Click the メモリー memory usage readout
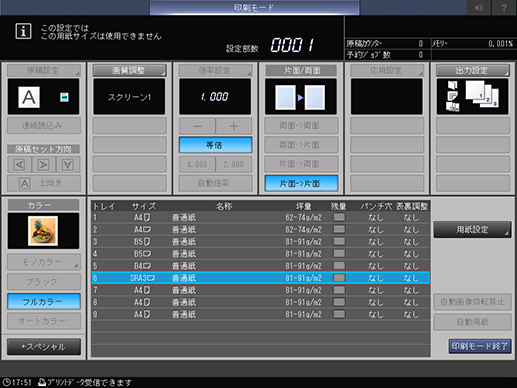 [472, 44]
